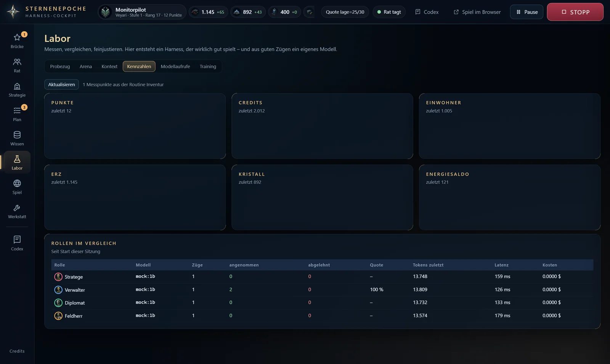
Task: Click the Kristall resource icon showing 892
Action: tap(236, 12)
